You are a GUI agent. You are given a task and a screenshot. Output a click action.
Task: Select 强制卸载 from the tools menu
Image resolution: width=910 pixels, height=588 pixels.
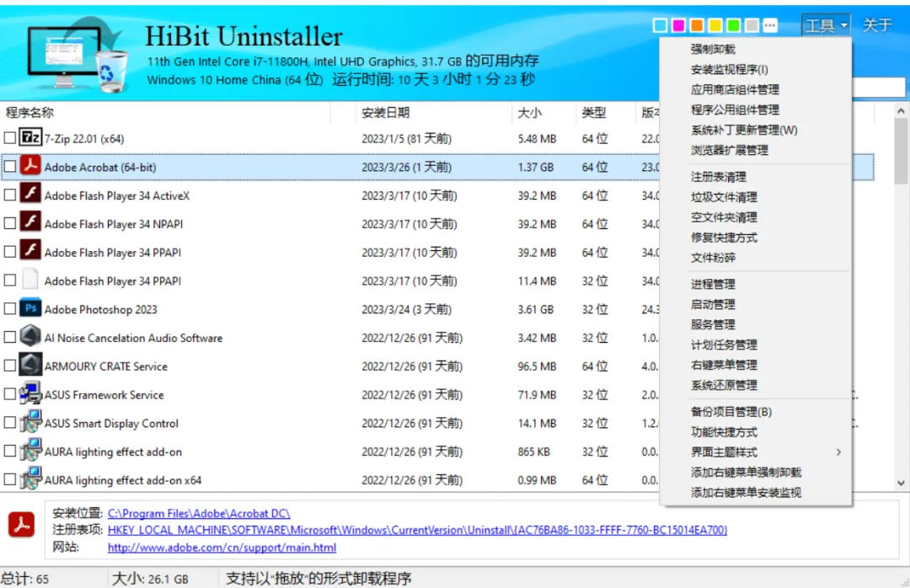pyautogui.click(x=756, y=50)
